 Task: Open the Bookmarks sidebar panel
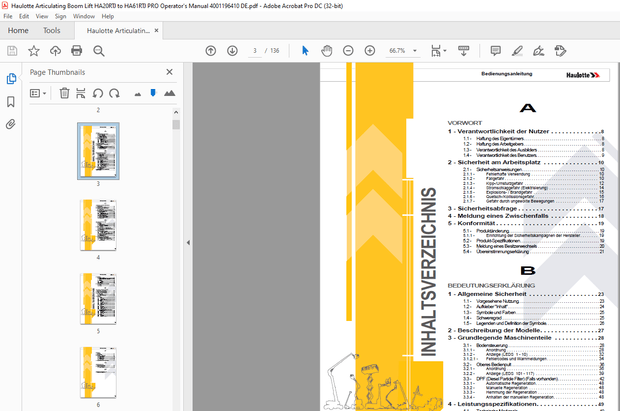click(11, 102)
